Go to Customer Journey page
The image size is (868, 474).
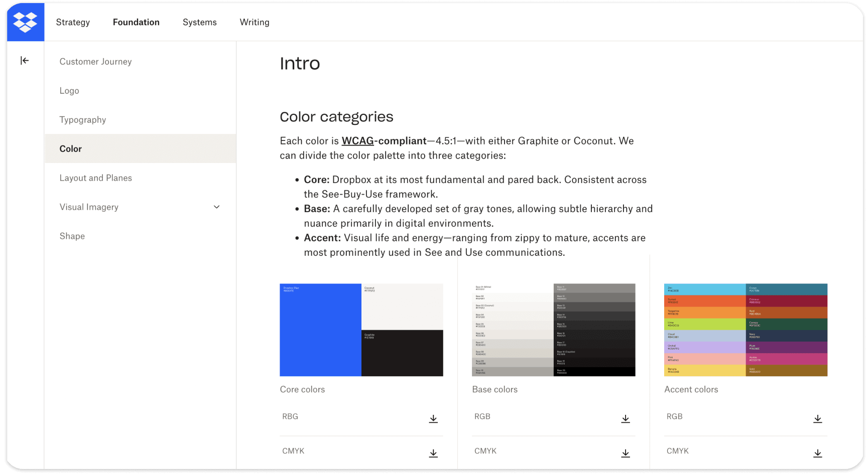coord(95,62)
